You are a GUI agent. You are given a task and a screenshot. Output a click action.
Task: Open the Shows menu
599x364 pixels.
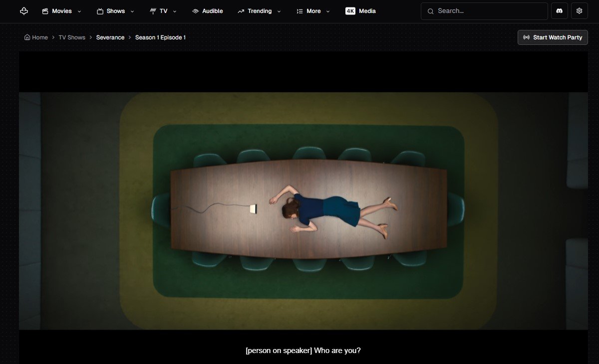(115, 11)
